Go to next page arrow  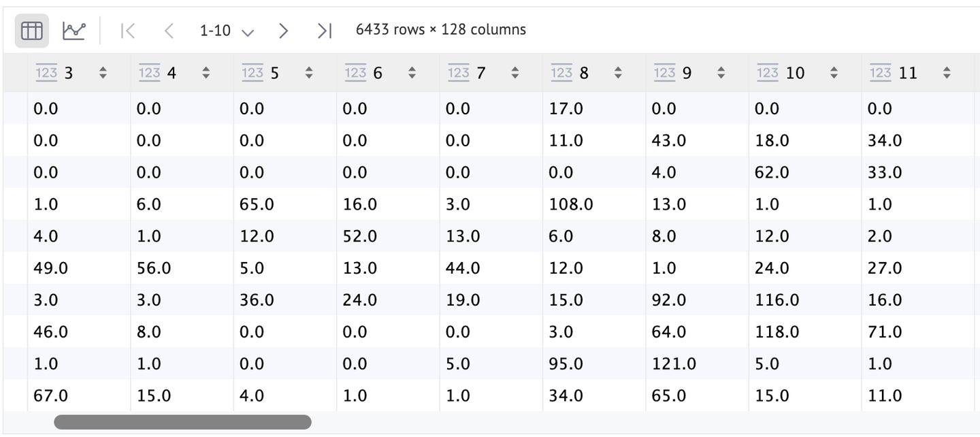[284, 31]
